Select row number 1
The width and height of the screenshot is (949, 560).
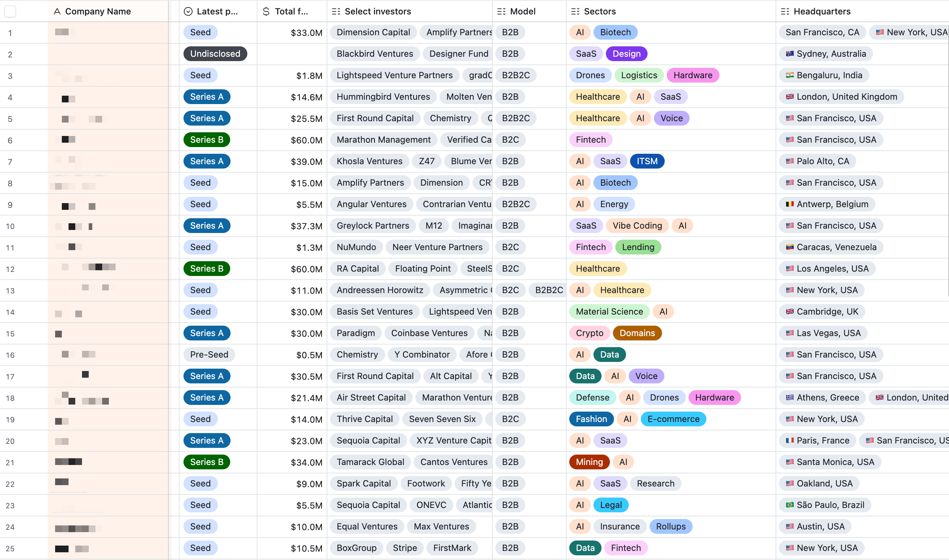(x=10, y=33)
